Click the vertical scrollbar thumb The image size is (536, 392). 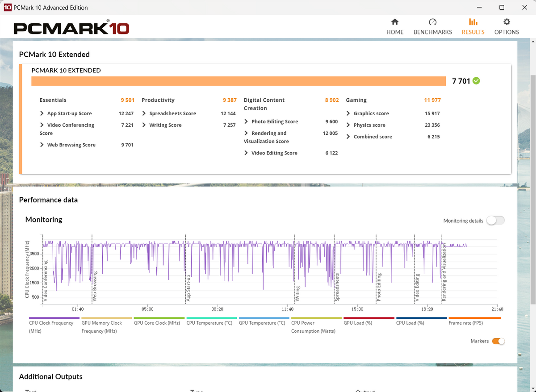coord(532,190)
